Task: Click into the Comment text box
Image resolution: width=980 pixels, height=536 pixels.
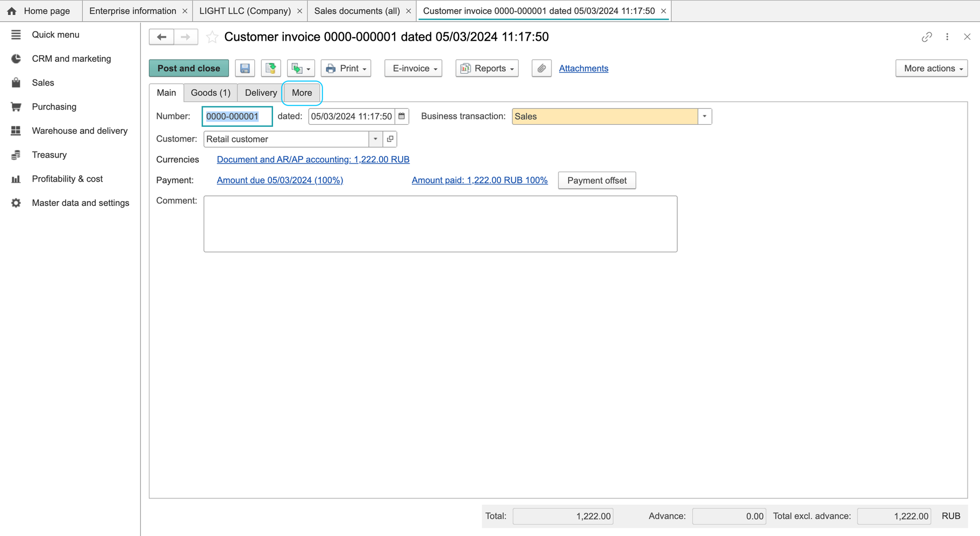Action: pyautogui.click(x=440, y=224)
